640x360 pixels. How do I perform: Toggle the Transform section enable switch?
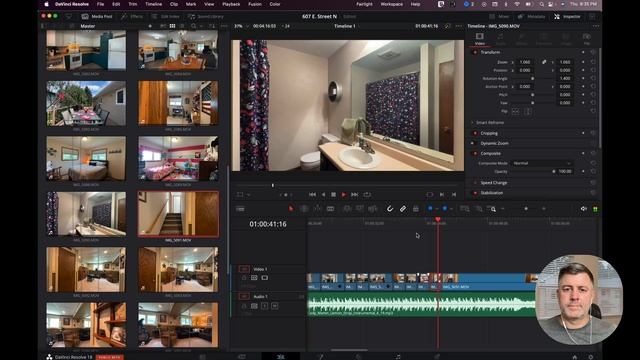pyautogui.click(x=475, y=52)
